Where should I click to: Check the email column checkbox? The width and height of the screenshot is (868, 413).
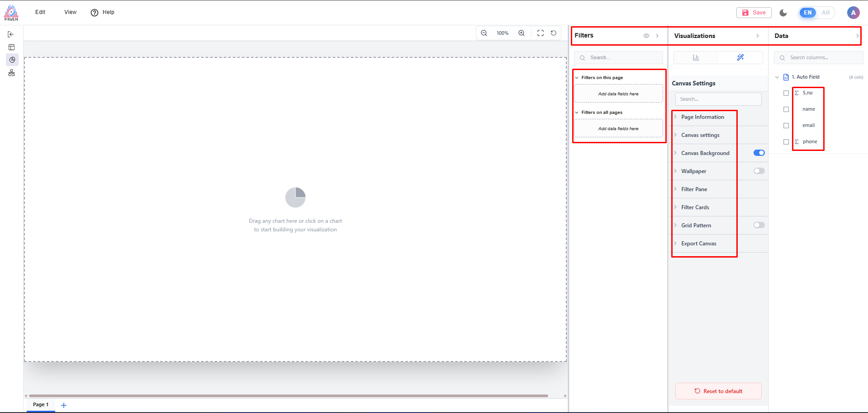pyautogui.click(x=786, y=126)
